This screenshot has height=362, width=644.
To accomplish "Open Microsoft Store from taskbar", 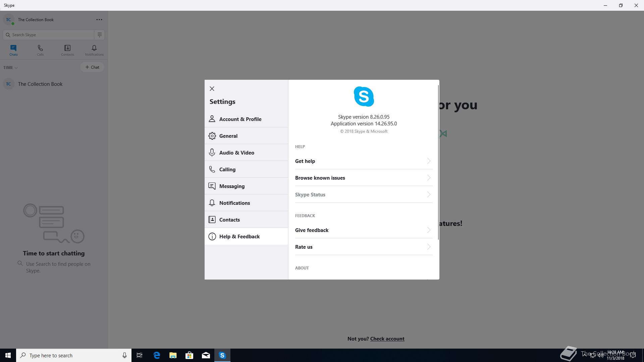I will coord(190,355).
